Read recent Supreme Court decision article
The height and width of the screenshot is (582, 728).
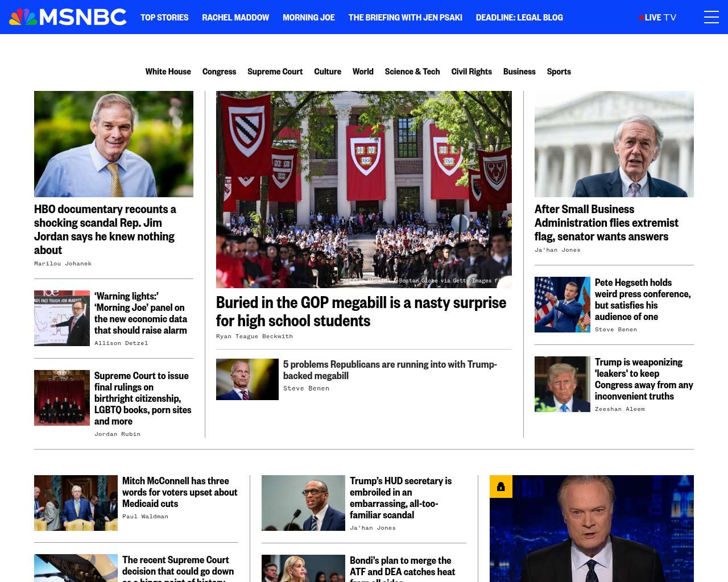178,568
